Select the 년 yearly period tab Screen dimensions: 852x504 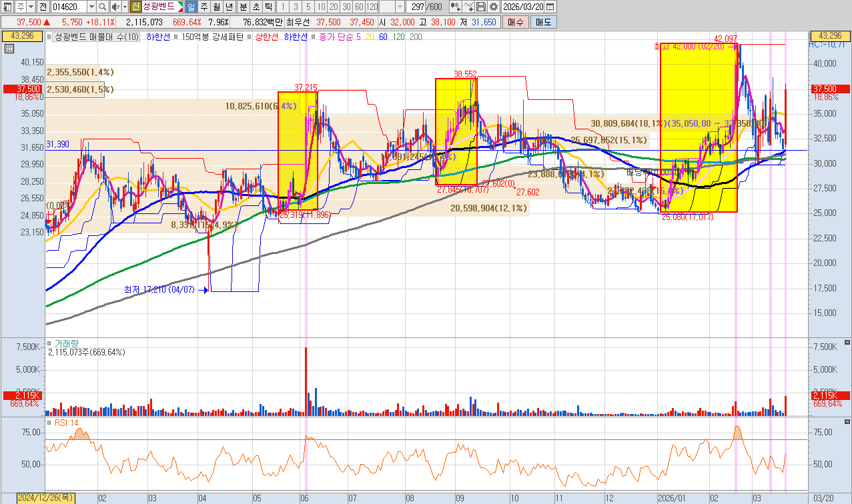click(228, 7)
